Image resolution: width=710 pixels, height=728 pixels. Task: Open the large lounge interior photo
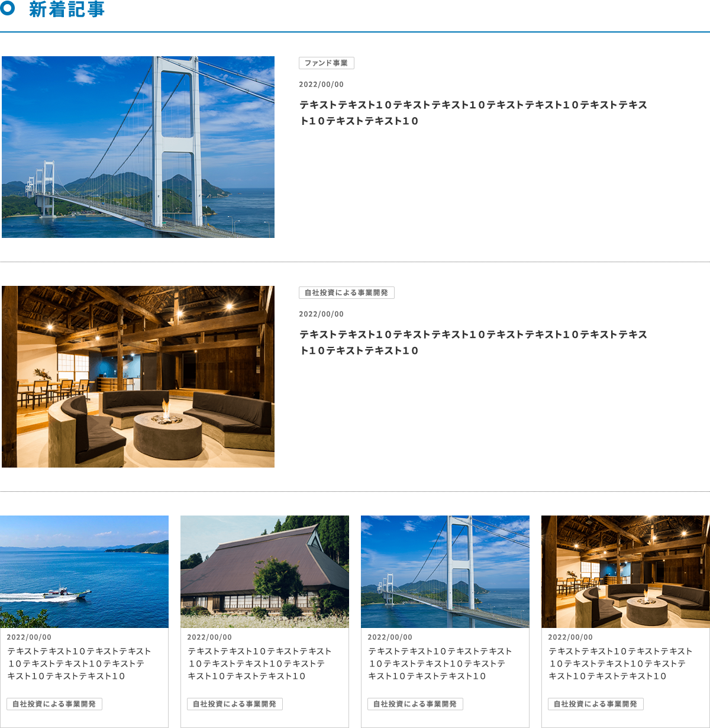138,376
